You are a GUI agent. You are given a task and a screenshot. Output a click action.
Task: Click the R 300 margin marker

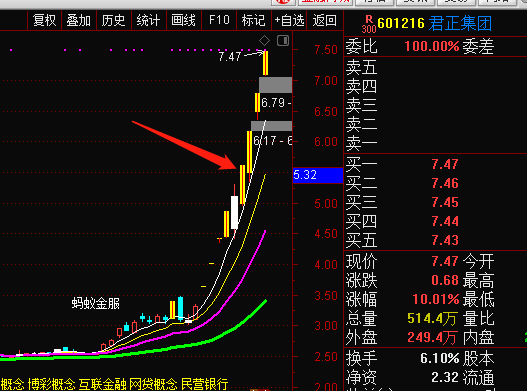click(369, 24)
